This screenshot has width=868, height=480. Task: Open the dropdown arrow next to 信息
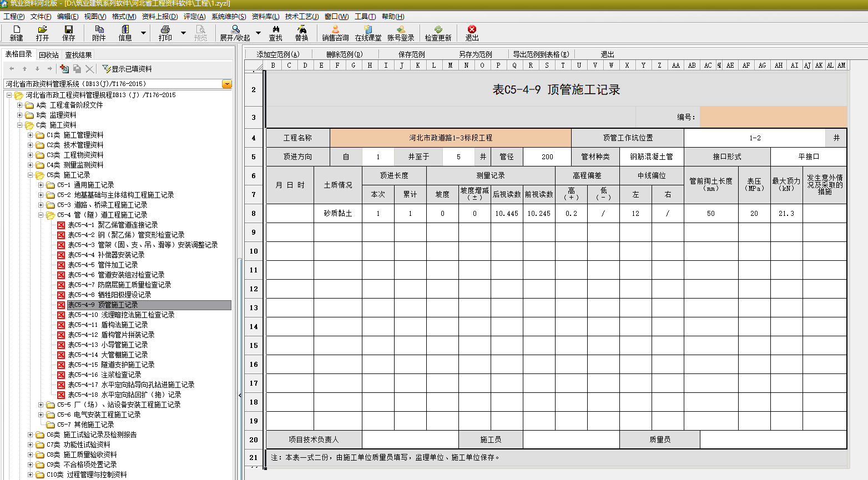(x=143, y=33)
